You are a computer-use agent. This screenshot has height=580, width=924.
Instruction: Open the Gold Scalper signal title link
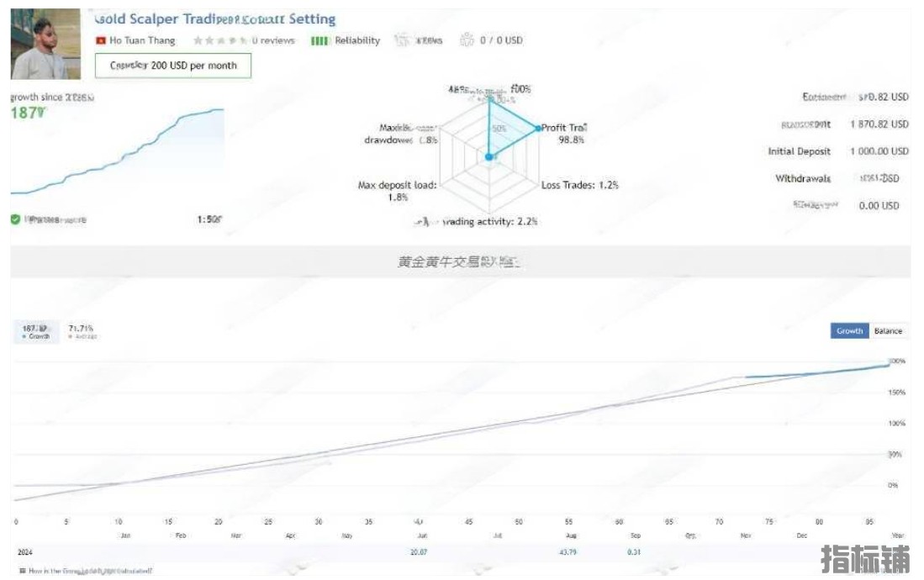(x=215, y=18)
